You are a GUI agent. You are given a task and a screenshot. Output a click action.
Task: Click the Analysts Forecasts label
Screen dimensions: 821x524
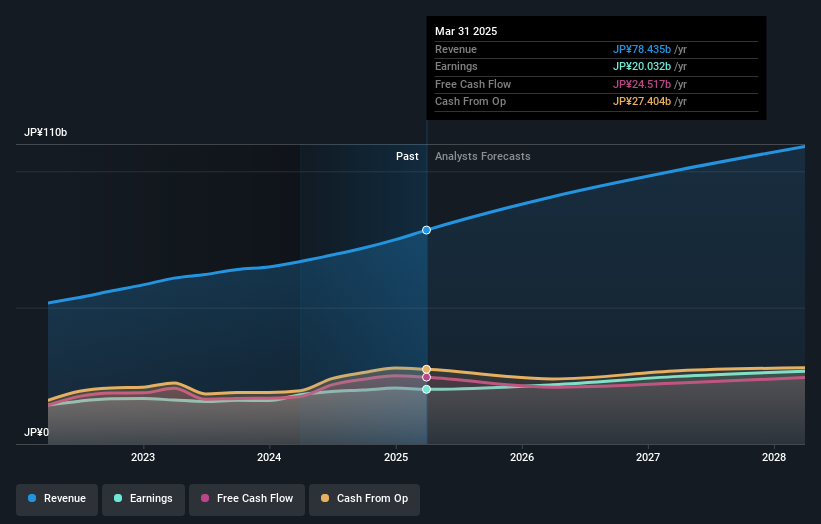(x=482, y=156)
